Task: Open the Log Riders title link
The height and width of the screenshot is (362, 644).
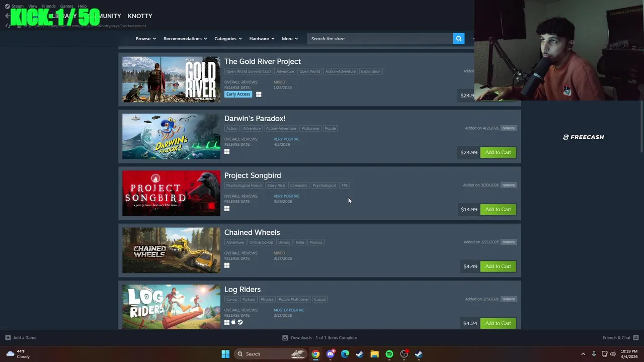Action: pos(243,290)
